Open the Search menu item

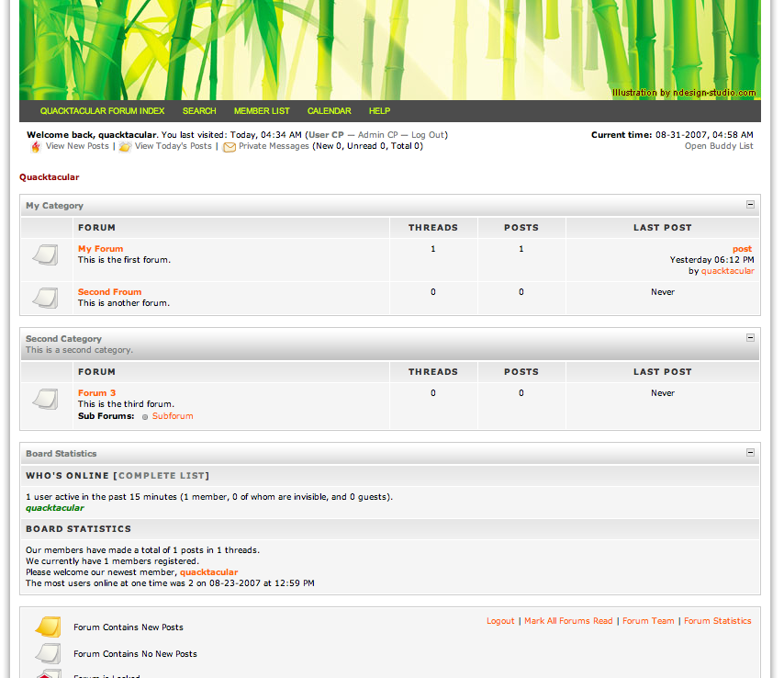click(199, 111)
